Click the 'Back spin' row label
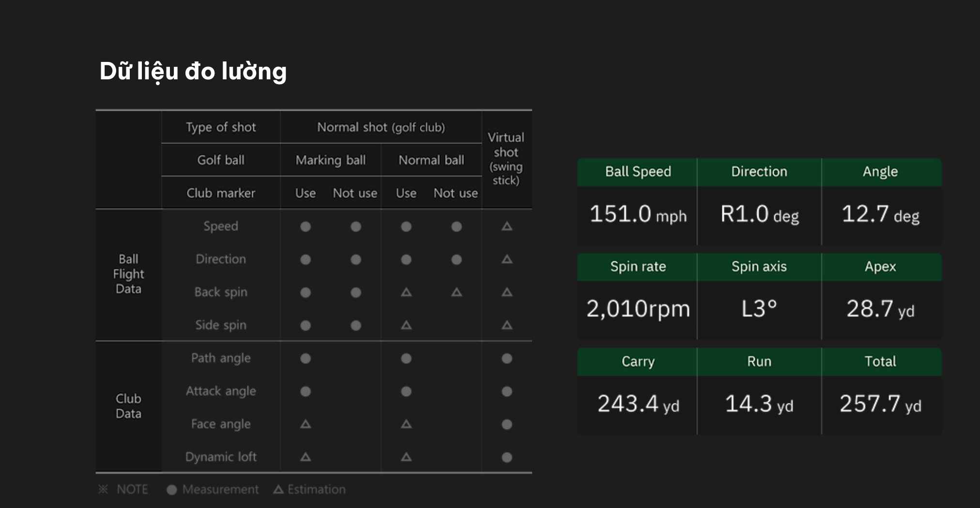This screenshot has width=980, height=508. pyautogui.click(x=221, y=292)
